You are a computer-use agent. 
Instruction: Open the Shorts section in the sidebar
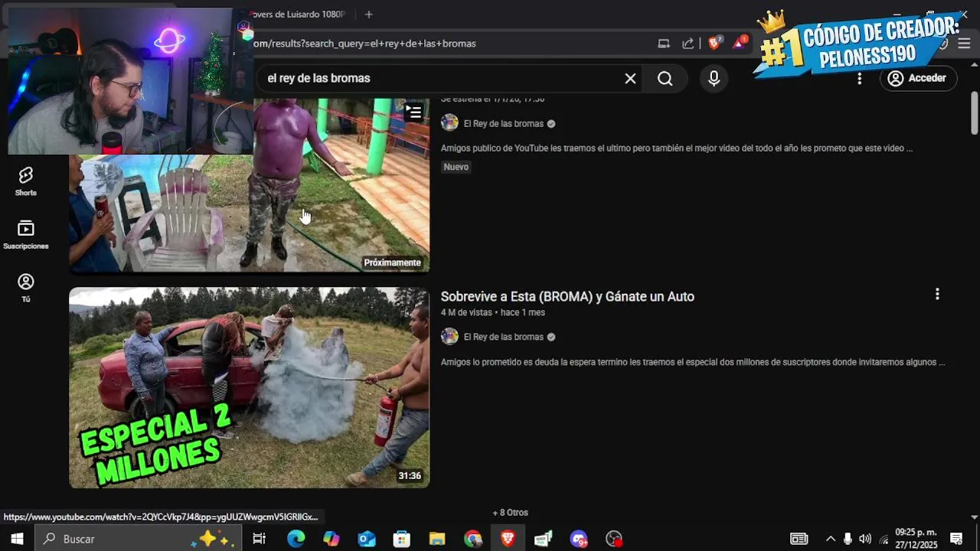26,181
